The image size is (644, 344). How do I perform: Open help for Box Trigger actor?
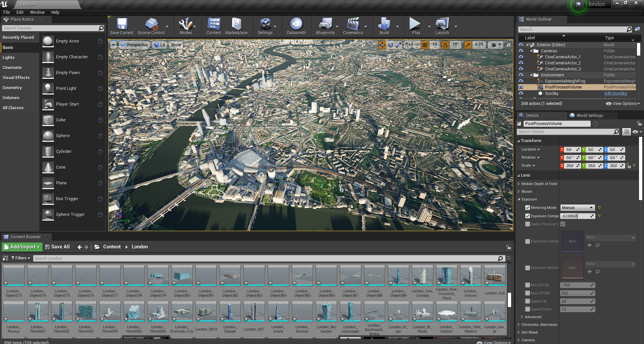pos(100,199)
